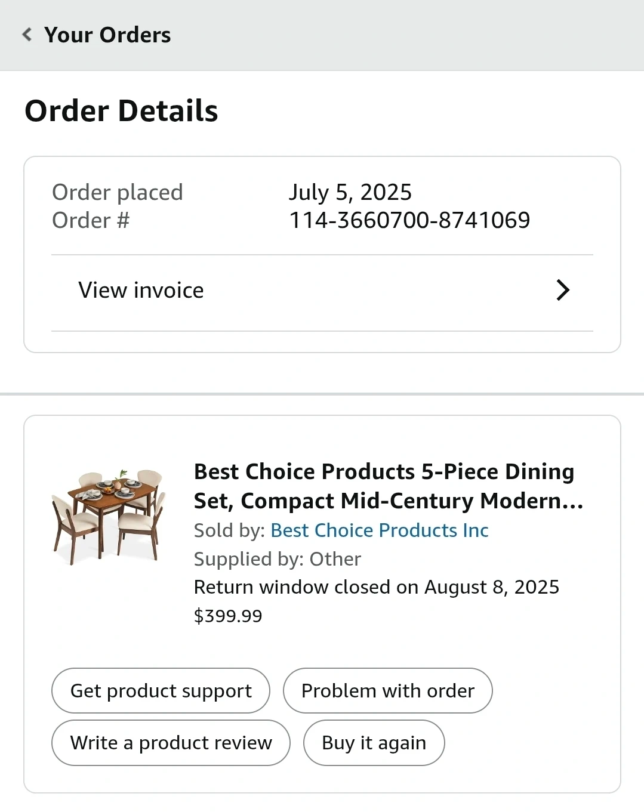Screen dimensions: 644x812
Task: Click the Order Details heading
Action: (x=121, y=111)
